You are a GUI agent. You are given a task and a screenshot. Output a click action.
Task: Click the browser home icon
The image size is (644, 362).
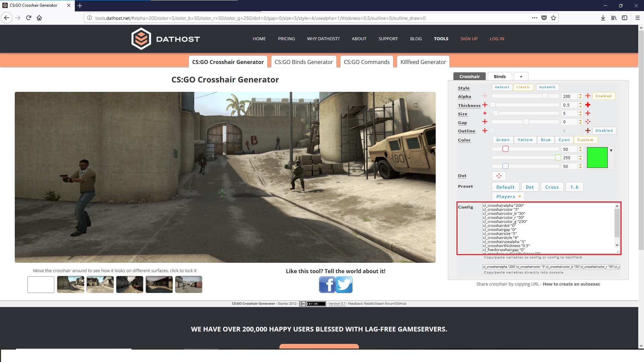[39, 18]
